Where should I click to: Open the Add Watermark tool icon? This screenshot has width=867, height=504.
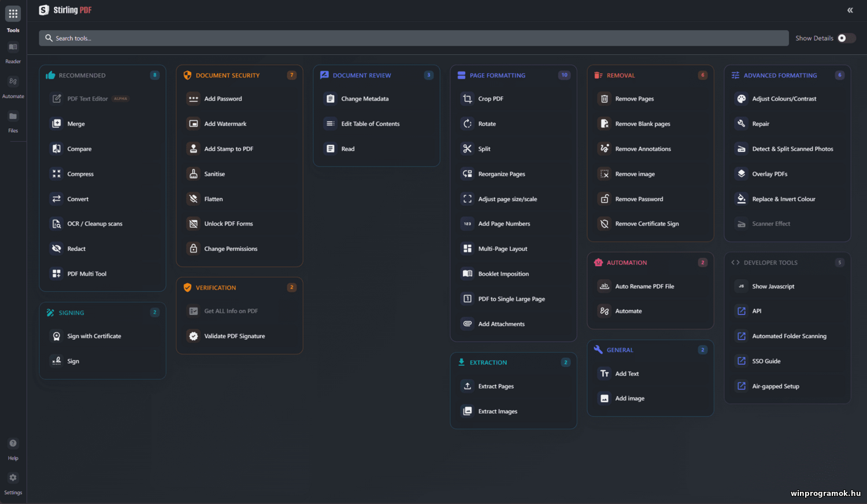click(194, 124)
